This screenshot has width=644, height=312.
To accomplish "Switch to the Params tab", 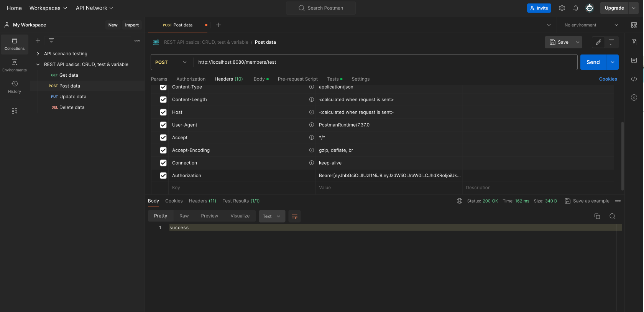I will click(x=159, y=79).
